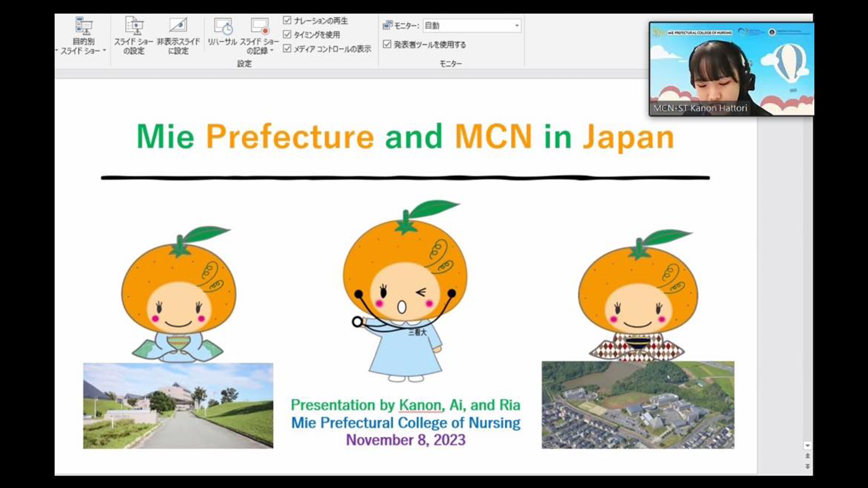Select the aerial campus photo
Viewport: 868px width, 488px height.
tap(638, 405)
